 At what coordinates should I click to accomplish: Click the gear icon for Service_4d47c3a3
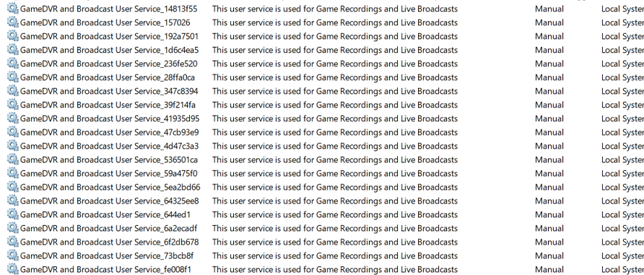[13, 146]
